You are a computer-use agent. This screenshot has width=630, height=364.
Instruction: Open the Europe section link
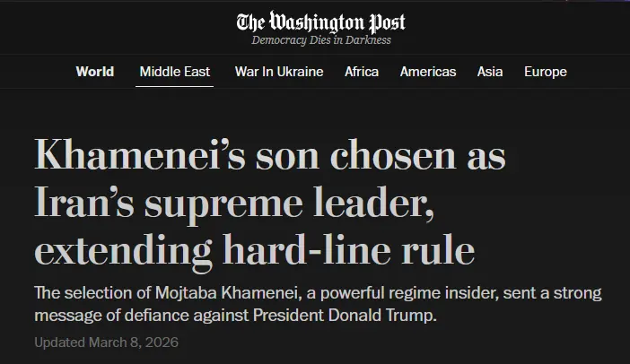coord(545,72)
